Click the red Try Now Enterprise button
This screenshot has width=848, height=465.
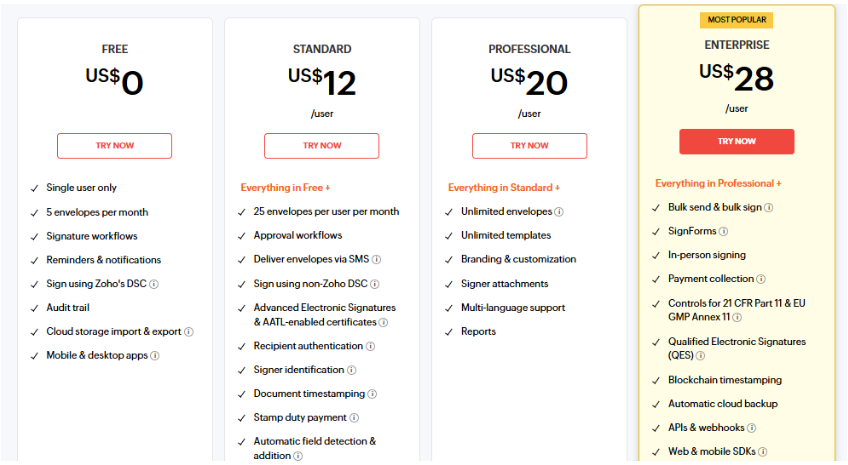(736, 142)
